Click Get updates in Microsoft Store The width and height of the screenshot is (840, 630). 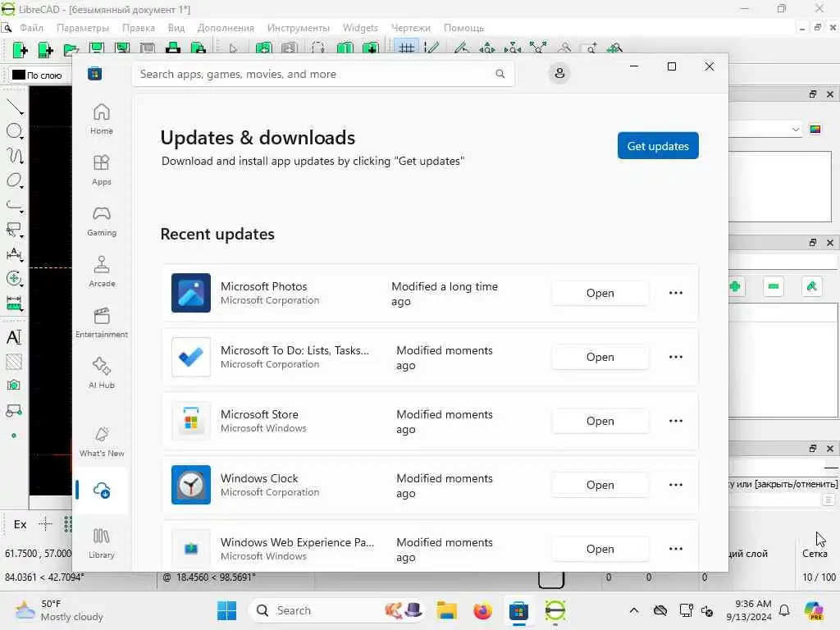point(658,146)
